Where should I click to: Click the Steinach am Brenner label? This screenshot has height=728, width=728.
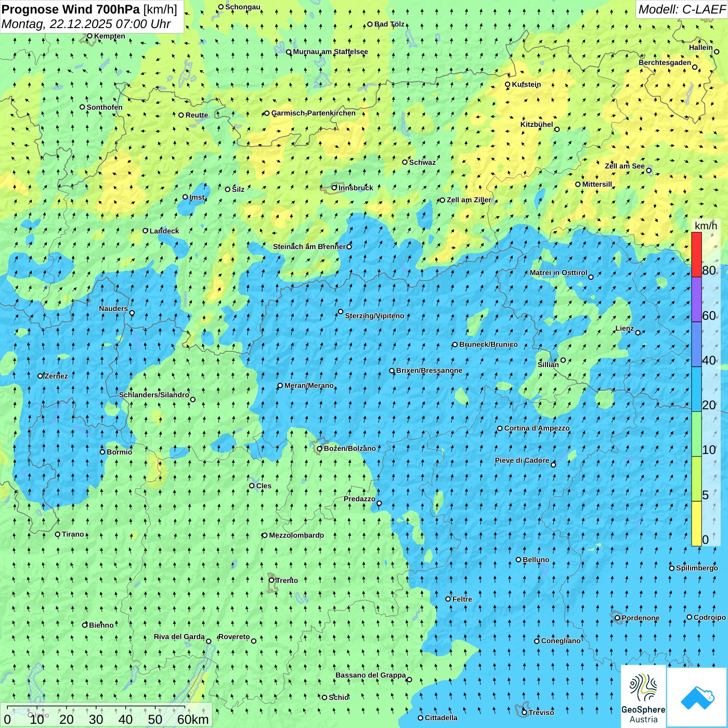click(309, 246)
